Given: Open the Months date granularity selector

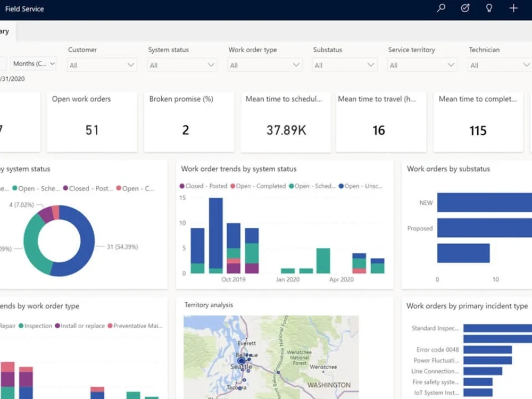Looking at the screenshot, I should (33, 63).
